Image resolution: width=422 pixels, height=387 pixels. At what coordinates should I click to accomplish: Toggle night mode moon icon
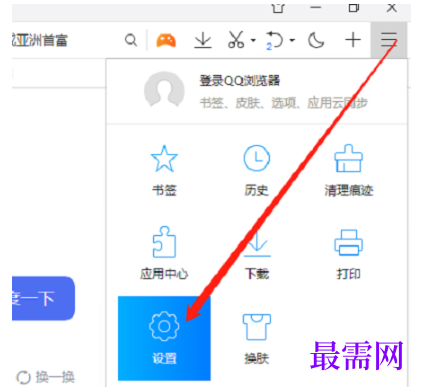point(316,40)
